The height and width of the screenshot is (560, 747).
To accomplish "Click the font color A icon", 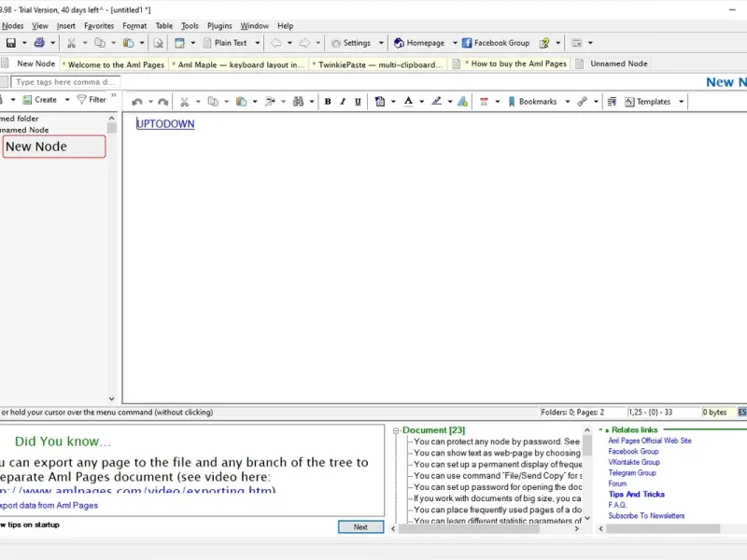I will coord(408,101).
